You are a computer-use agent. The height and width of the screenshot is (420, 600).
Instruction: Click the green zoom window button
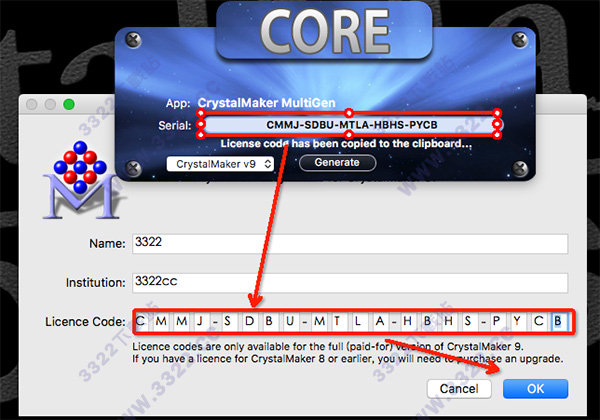[69, 104]
